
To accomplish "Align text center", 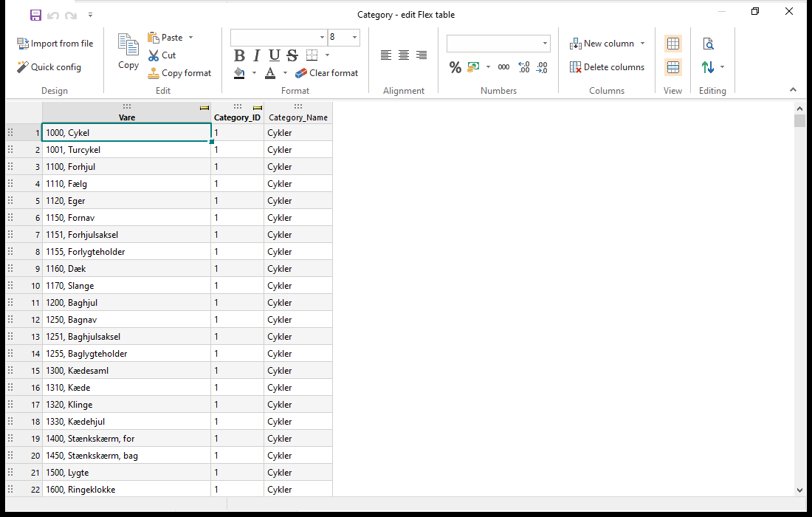I will tap(404, 55).
